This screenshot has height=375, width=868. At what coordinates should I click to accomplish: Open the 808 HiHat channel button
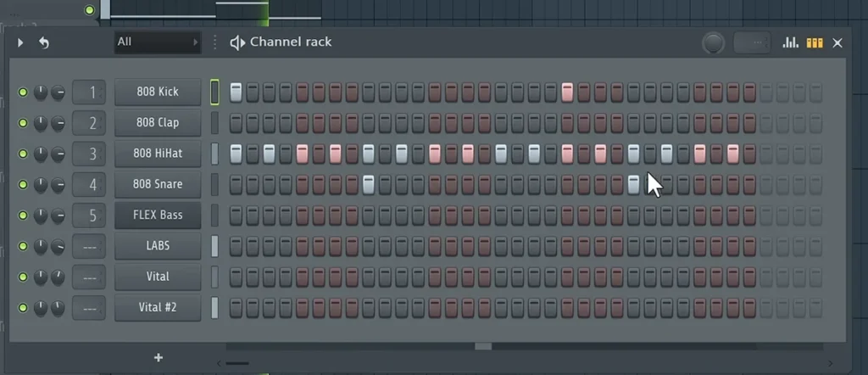[x=158, y=154]
